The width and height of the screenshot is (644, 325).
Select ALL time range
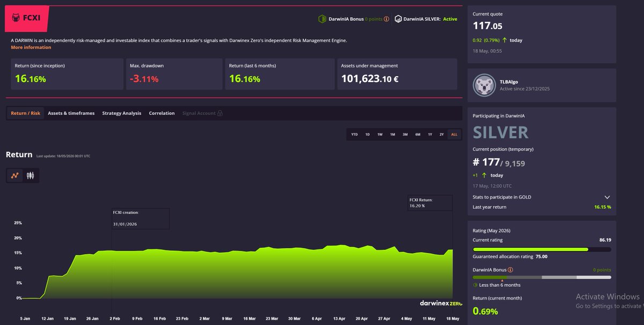[454, 135]
